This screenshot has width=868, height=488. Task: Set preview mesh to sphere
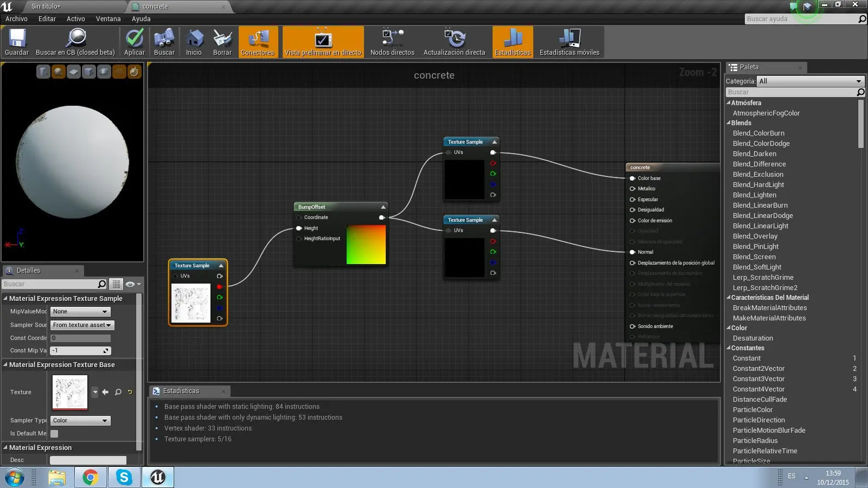tap(59, 72)
